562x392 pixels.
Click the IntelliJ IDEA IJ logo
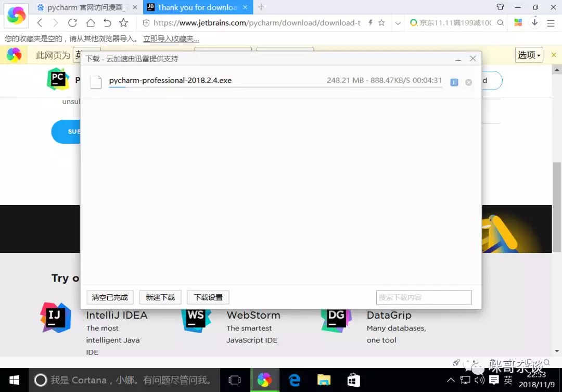point(56,318)
